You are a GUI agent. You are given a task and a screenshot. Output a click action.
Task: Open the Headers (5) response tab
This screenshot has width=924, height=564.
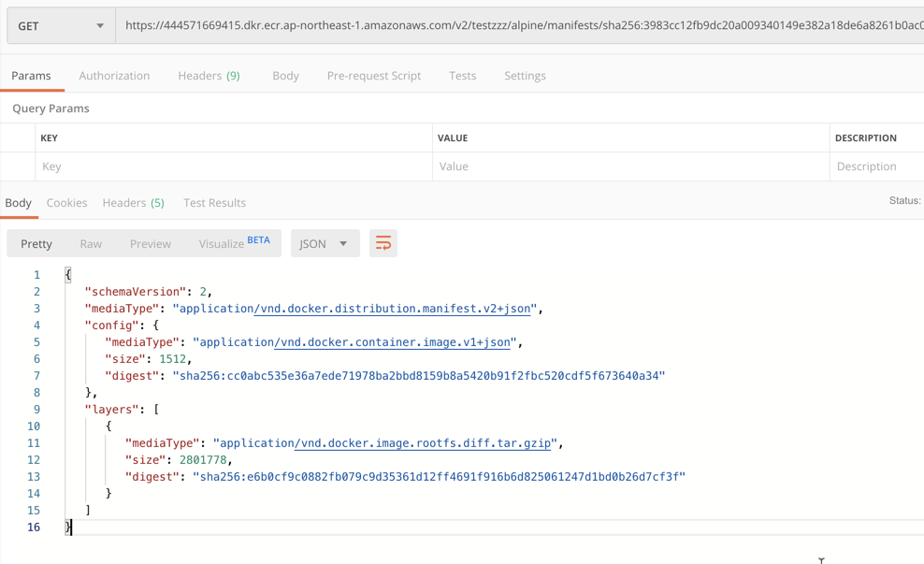[133, 202]
